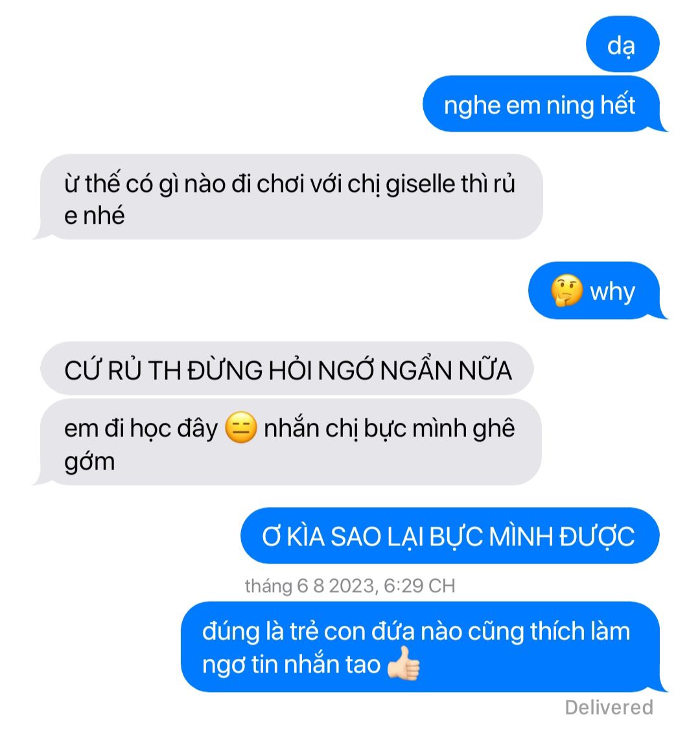
Task: Click the thinking face emoji
Action: click(566, 291)
